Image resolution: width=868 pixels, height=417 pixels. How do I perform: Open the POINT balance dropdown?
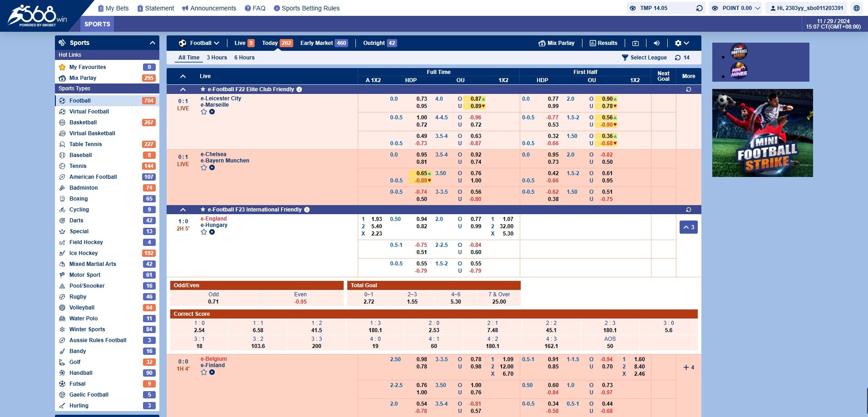click(735, 8)
